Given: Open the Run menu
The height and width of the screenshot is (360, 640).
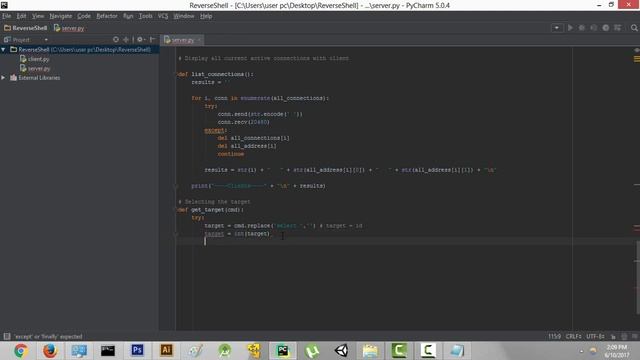Looking at the screenshot, I should coord(128,16).
